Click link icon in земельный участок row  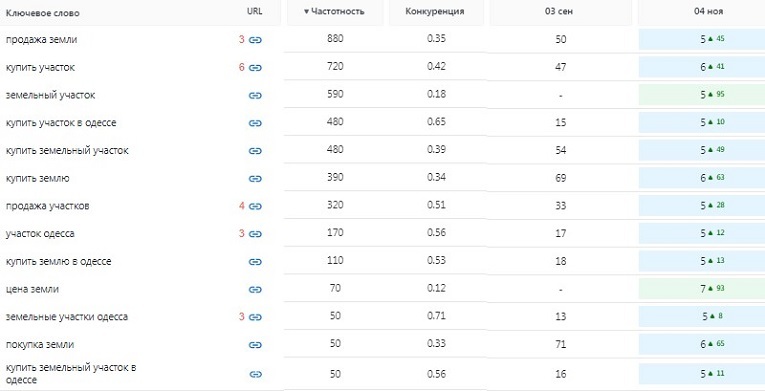click(x=255, y=96)
